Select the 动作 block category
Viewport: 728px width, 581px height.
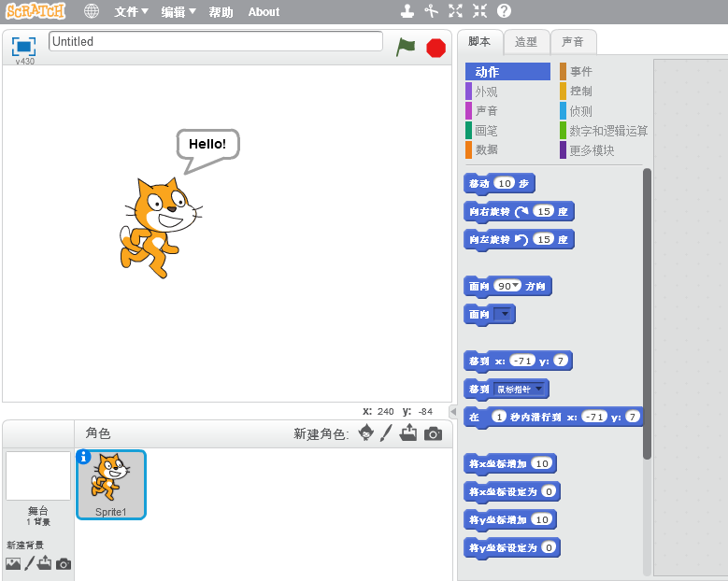pos(507,72)
